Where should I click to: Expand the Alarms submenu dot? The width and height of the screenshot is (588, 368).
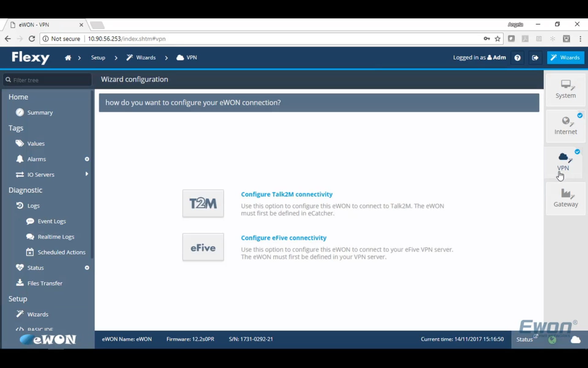tap(87, 159)
